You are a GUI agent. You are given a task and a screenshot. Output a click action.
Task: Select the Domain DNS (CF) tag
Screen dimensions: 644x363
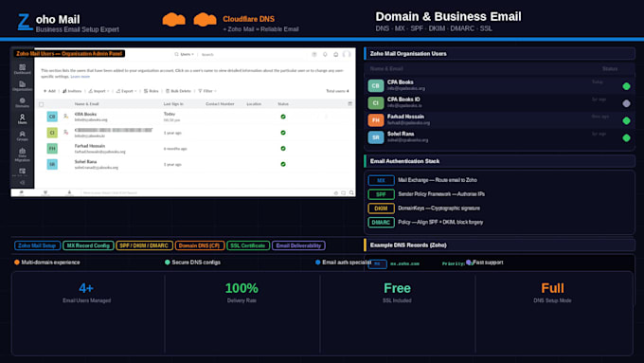coord(200,245)
